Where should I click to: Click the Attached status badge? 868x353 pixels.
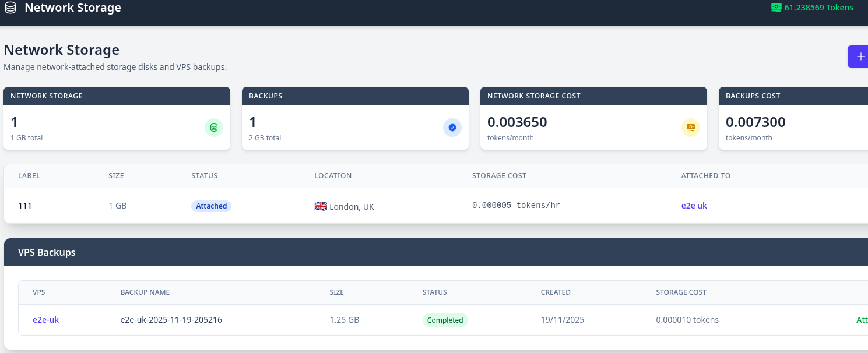coord(211,206)
